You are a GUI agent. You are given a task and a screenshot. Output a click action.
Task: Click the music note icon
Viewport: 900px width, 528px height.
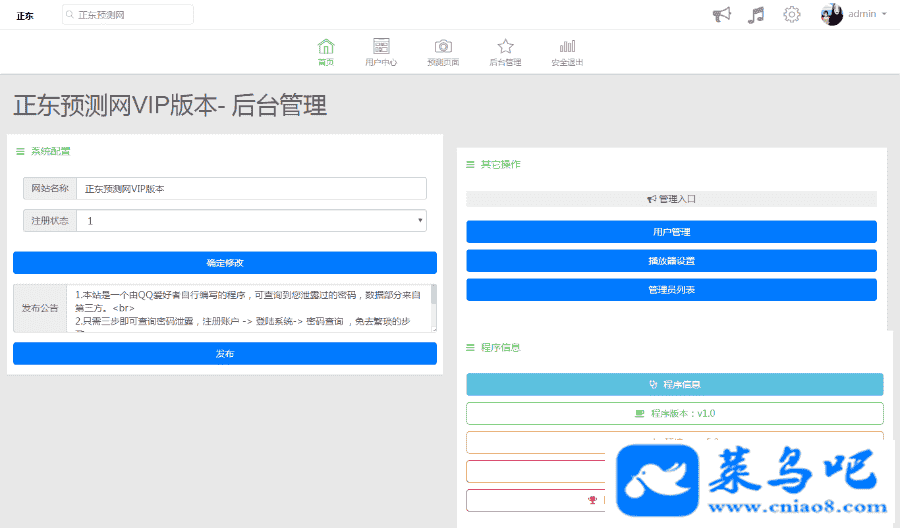coord(756,14)
